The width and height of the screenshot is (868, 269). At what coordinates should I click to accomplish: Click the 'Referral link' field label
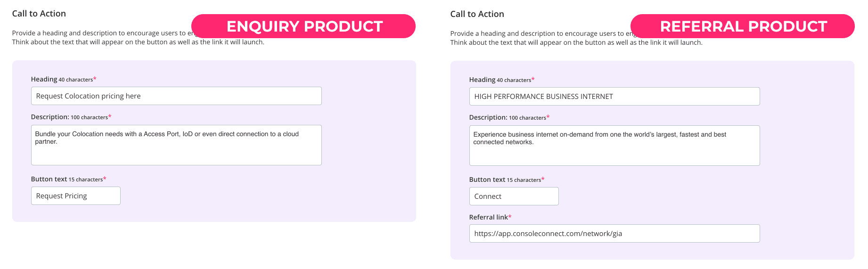[x=489, y=217]
